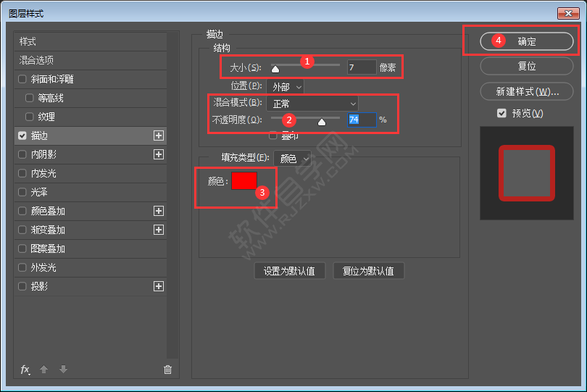Enable the 光泽 checkbox
587x392 pixels.
[x=22, y=192]
